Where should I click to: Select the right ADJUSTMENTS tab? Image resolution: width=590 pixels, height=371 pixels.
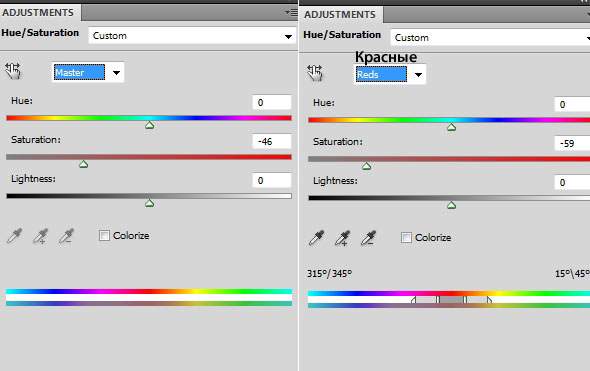pos(340,14)
